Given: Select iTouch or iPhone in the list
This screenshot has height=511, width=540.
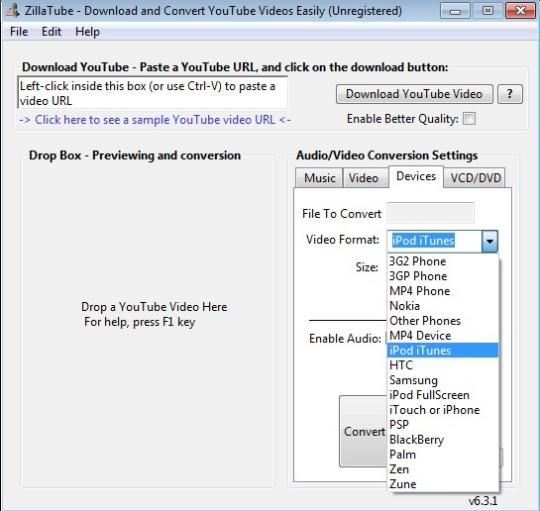Looking at the screenshot, I should pos(443,410).
